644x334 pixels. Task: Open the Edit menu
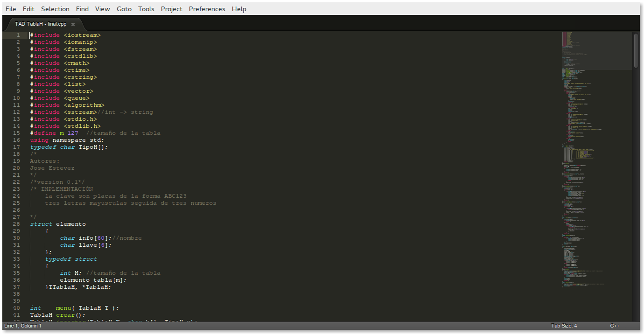(28, 8)
